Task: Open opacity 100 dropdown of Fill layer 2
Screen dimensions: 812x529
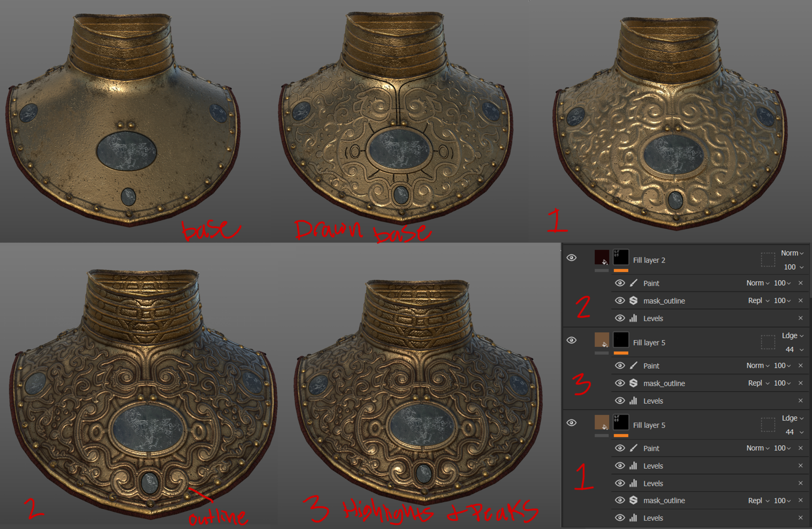Action: coord(793,267)
